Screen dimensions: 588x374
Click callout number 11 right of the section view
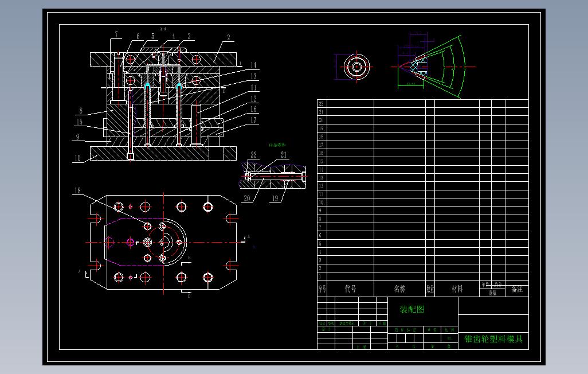(253, 88)
